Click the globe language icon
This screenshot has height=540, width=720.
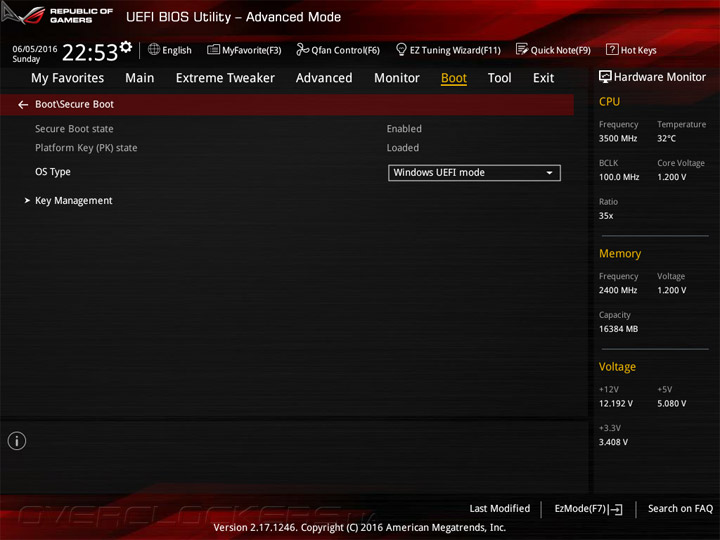point(154,49)
